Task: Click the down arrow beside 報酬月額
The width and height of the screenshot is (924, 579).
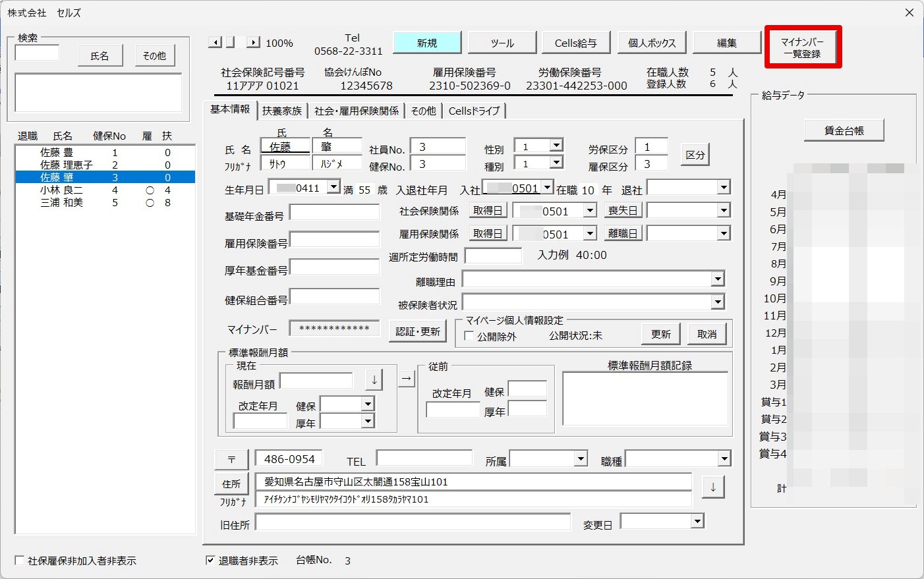Action: [374, 380]
